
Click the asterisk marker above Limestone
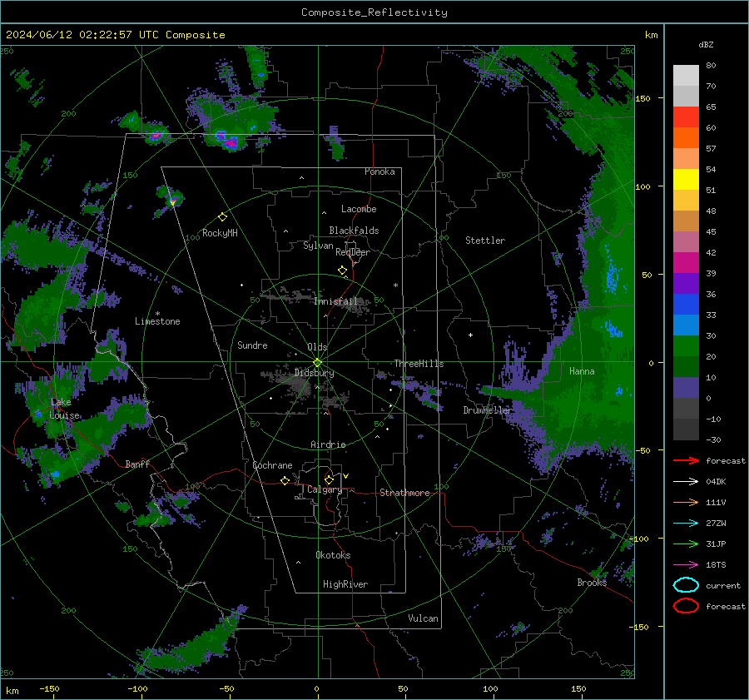coord(157,314)
